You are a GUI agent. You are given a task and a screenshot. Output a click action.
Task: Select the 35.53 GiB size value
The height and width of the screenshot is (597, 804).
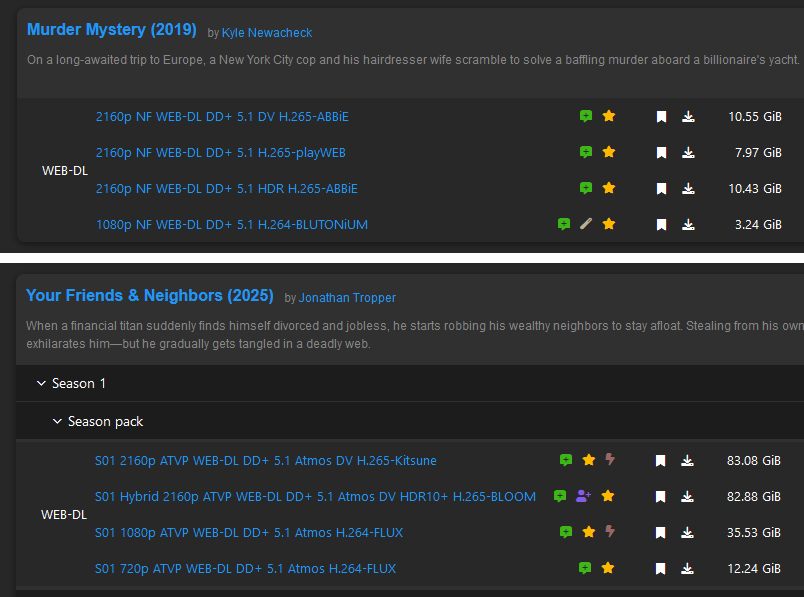click(754, 532)
